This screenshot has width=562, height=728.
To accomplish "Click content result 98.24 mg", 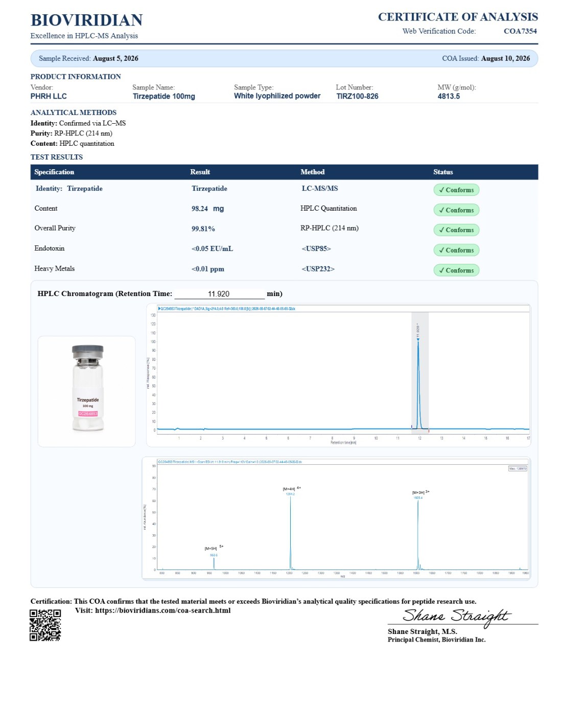I will [207, 209].
